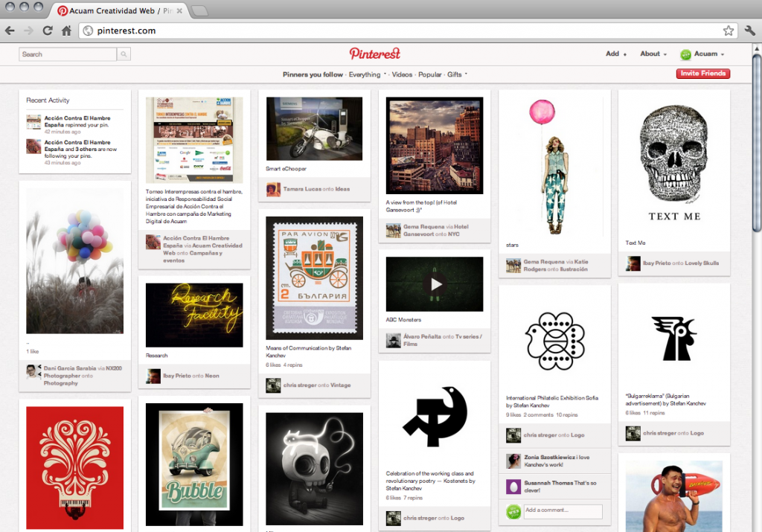Expand the Add dropdown menu
Image resolution: width=762 pixels, height=532 pixels.
(x=615, y=54)
